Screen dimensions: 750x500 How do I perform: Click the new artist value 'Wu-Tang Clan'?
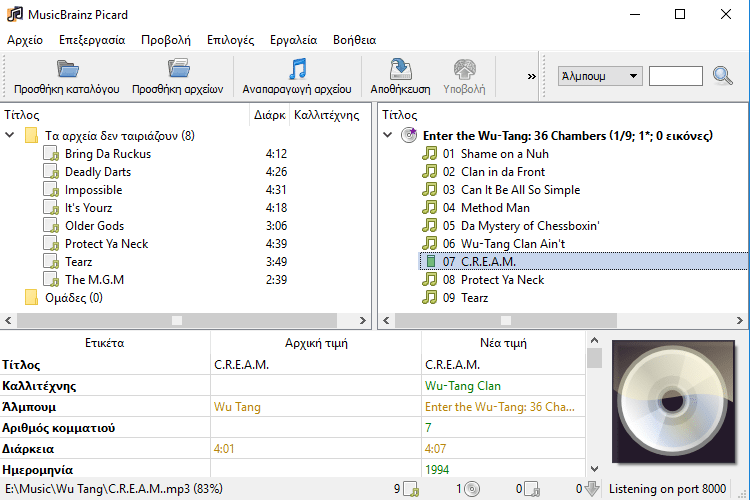463,386
